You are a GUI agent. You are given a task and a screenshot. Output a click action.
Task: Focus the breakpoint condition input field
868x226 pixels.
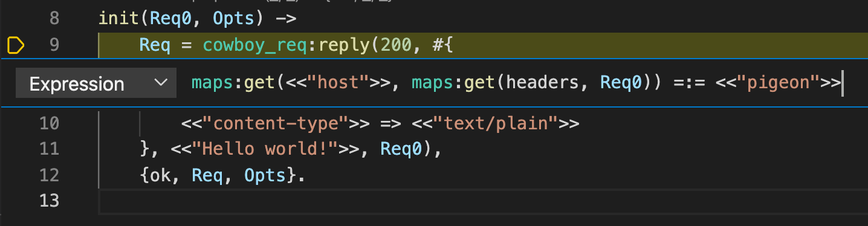(x=517, y=83)
